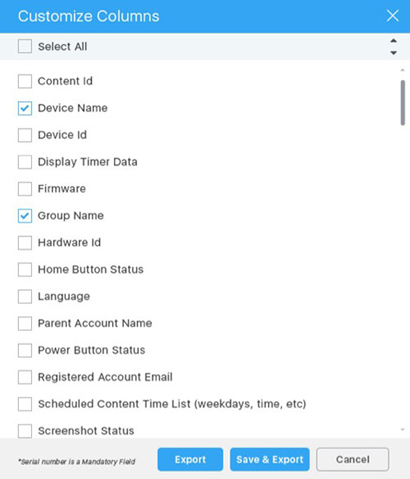
Task: Click Save & Export button
Action: [x=270, y=459]
